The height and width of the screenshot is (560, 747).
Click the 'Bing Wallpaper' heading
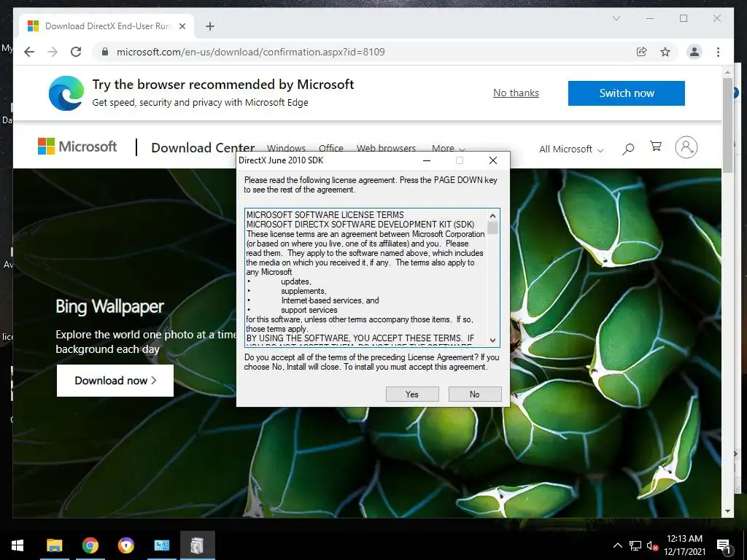tap(109, 306)
